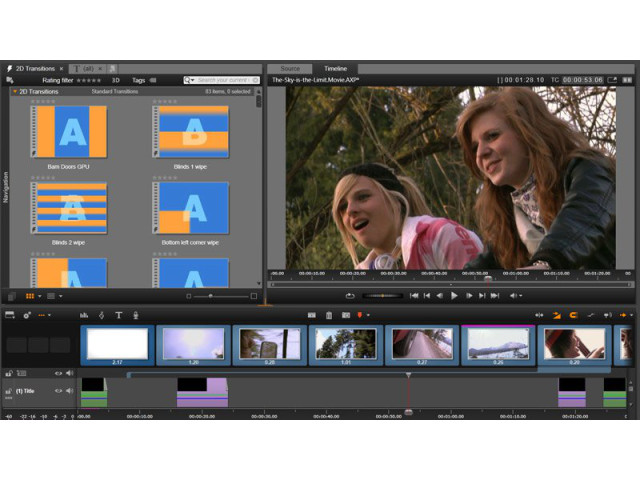Viewport: 640px width, 480px height.
Task: Open the library tab after Titles
Action: coord(113,69)
